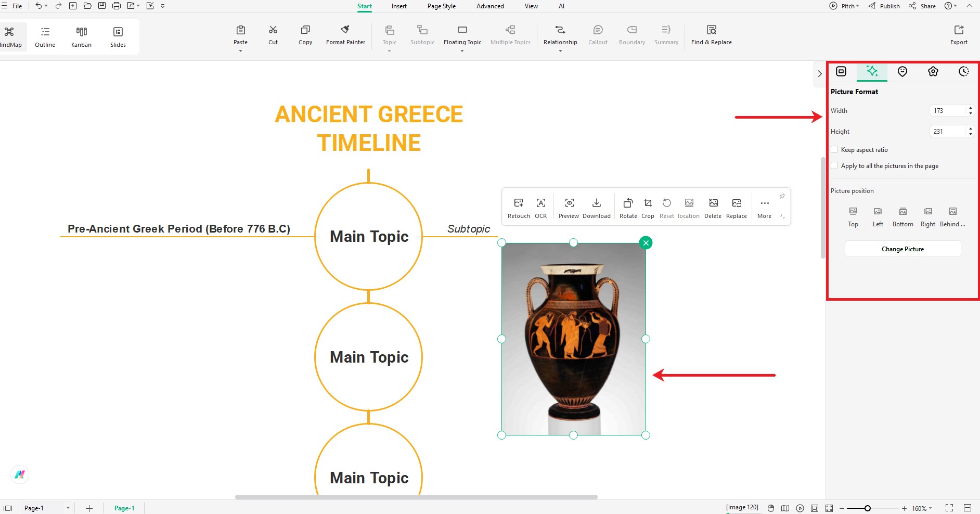Set picture position to Behind
This screenshot has width=980, height=514.
pos(952,217)
